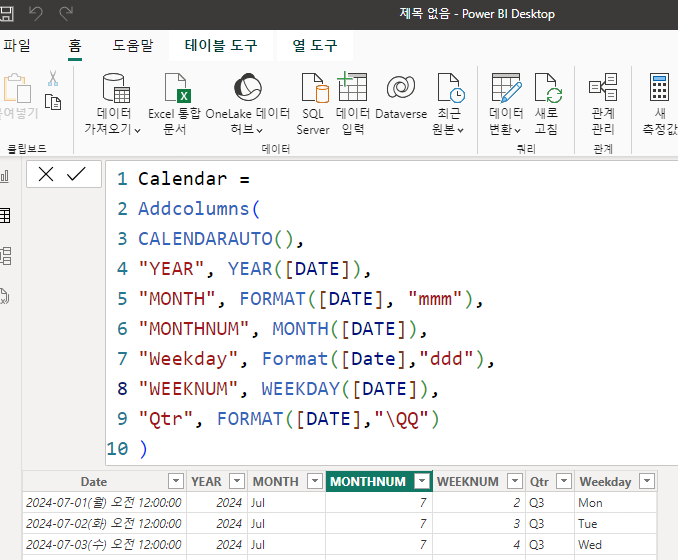
Task: Open the YEAR column filter dropdown
Action: point(237,481)
